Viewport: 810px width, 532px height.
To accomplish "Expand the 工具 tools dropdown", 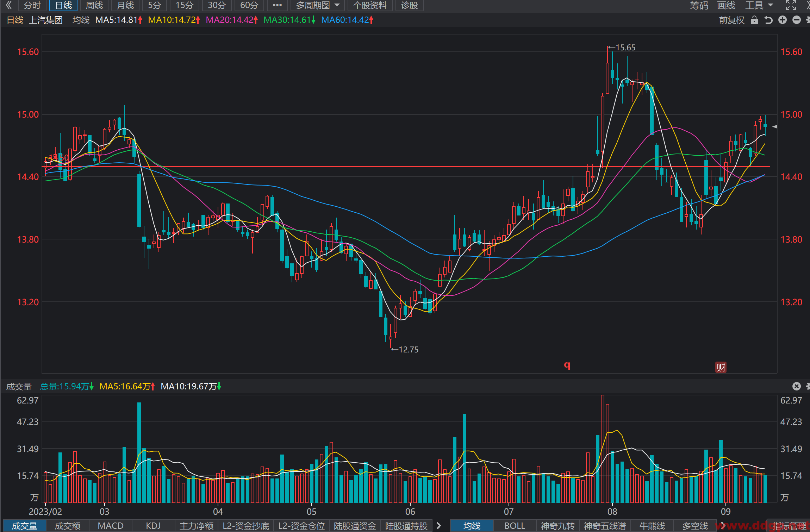I will click(x=759, y=5).
